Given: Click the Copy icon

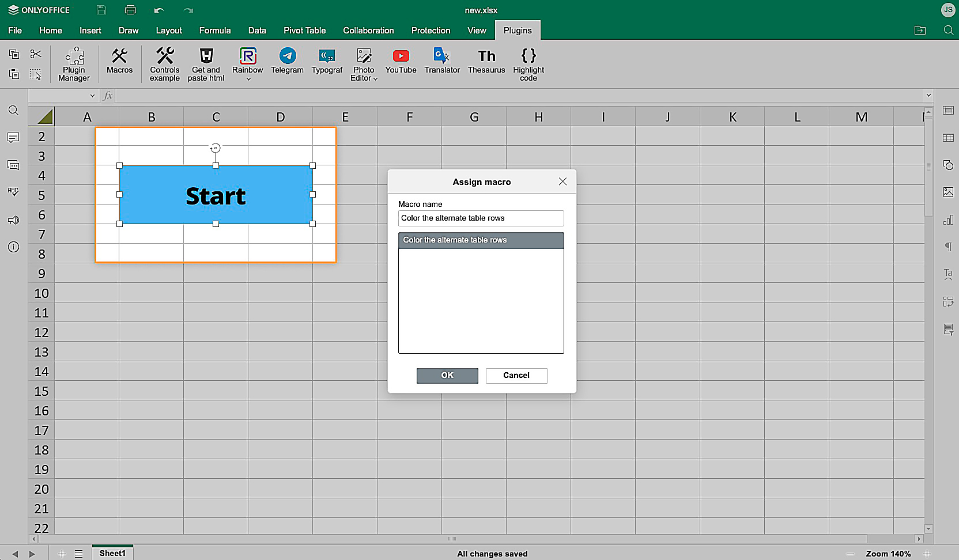Looking at the screenshot, I should point(14,54).
